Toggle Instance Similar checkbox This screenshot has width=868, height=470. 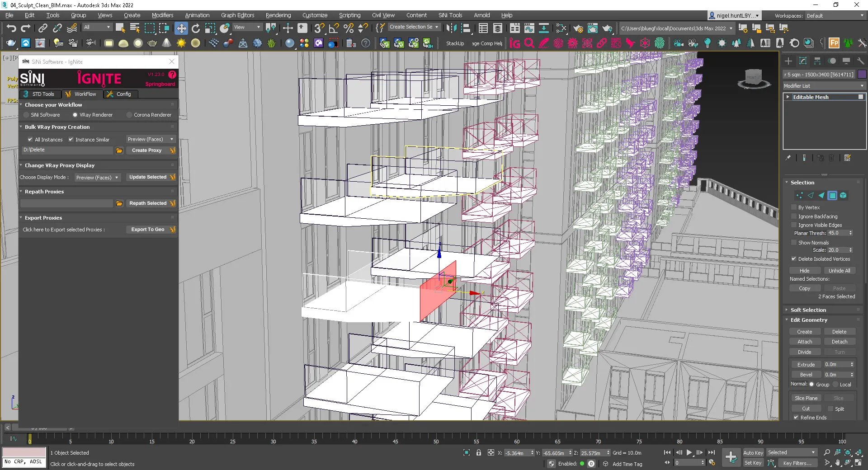click(x=71, y=140)
